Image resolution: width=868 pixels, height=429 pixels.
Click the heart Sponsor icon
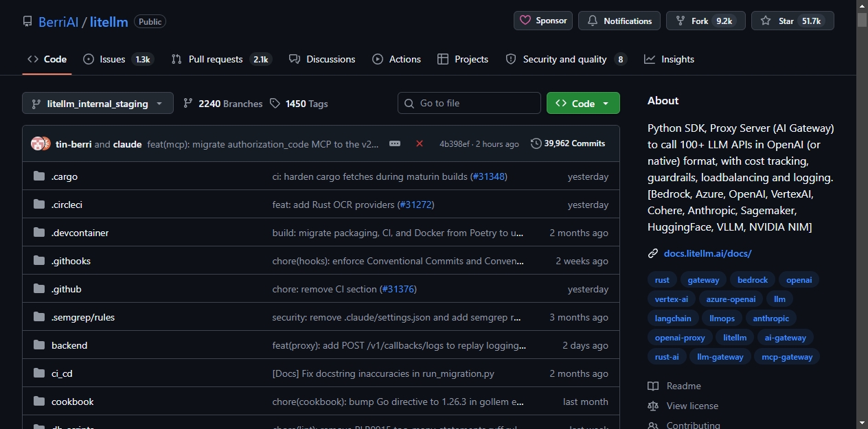pos(525,21)
